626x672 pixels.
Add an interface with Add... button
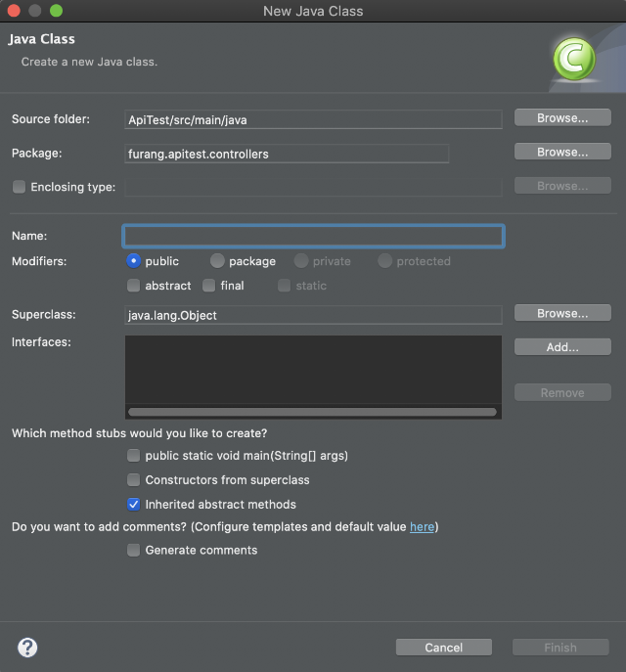click(562, 346)
